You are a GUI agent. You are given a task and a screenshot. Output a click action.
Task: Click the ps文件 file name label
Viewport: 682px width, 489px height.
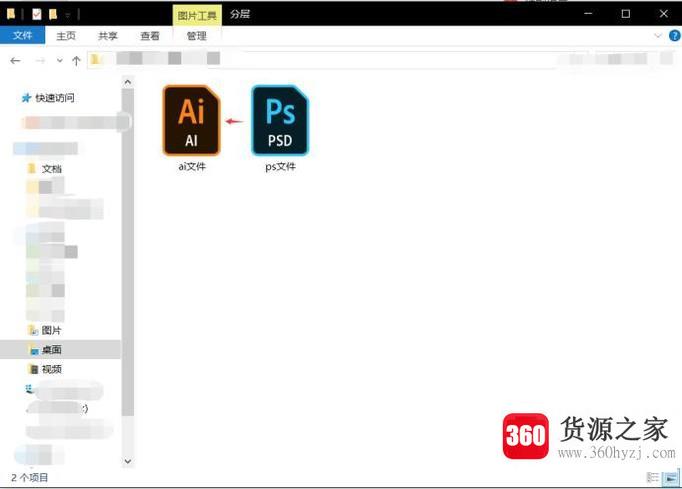pos(280,166)
